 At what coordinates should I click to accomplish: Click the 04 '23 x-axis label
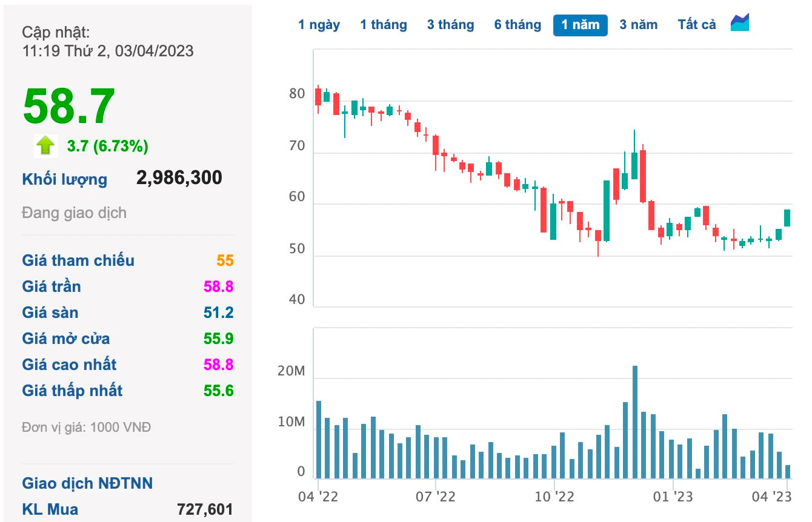pyautogui.click(x=773, y=497)
